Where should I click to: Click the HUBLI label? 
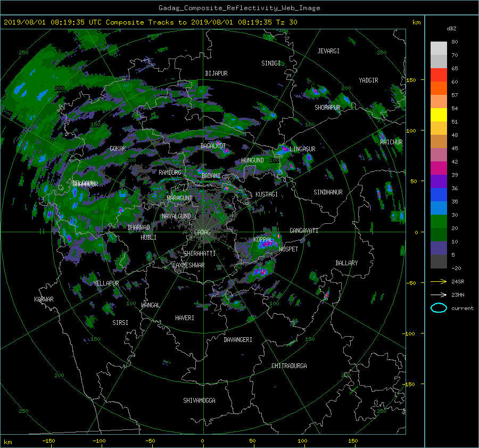[x=148, y=238]
